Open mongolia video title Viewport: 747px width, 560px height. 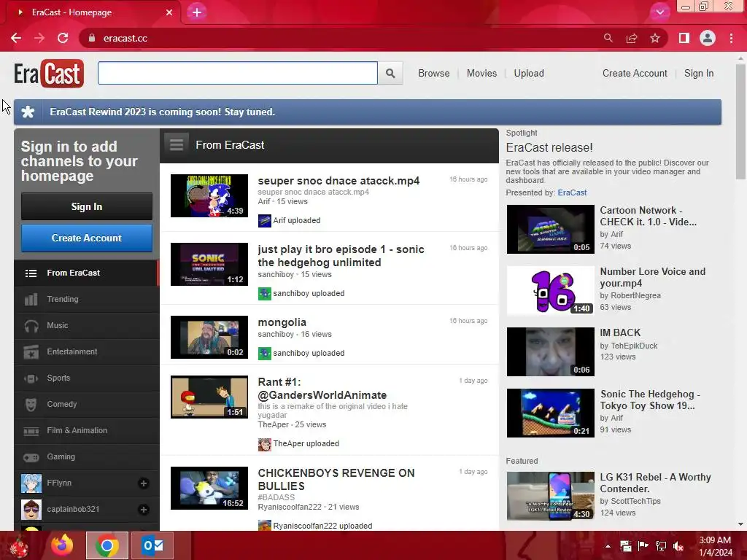coord(282,322)
